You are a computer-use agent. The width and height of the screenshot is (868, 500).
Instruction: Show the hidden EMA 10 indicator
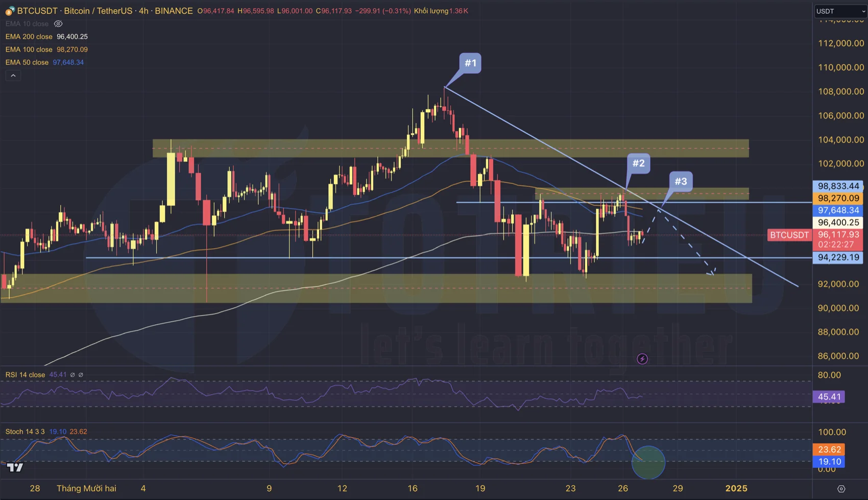[58, 24]
